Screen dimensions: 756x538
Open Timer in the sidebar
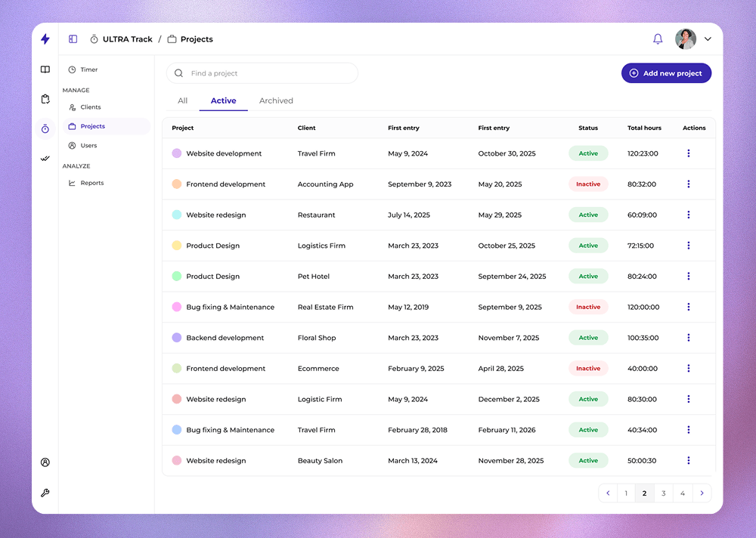point(83,70)
